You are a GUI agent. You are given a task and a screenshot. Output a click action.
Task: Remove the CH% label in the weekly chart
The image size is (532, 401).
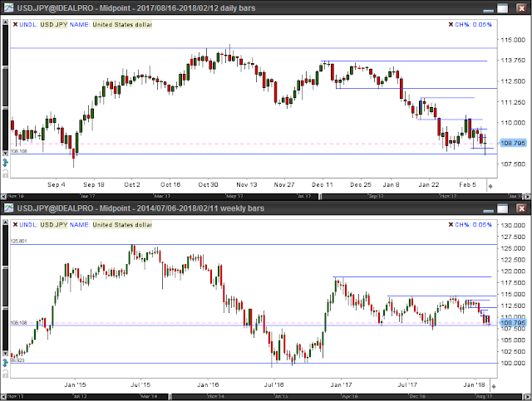pos(451,224)
